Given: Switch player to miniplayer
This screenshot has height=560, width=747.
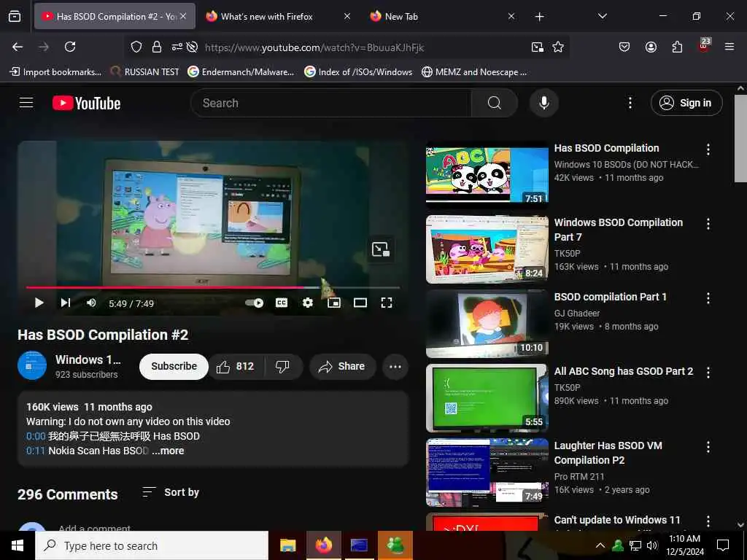Looking at the screenshot, I should (334, 303).
